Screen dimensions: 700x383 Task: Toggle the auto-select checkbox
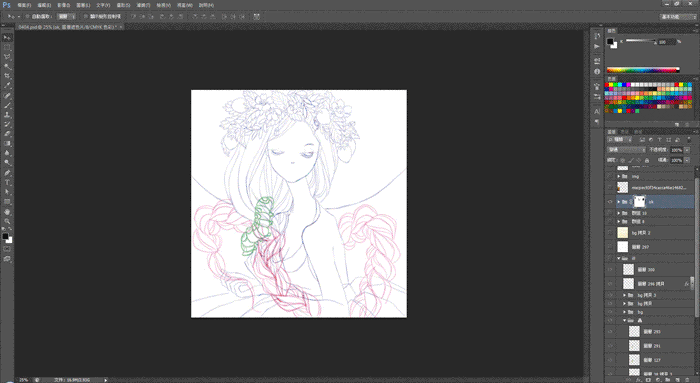pyautogui.click(x=27, y=17)
